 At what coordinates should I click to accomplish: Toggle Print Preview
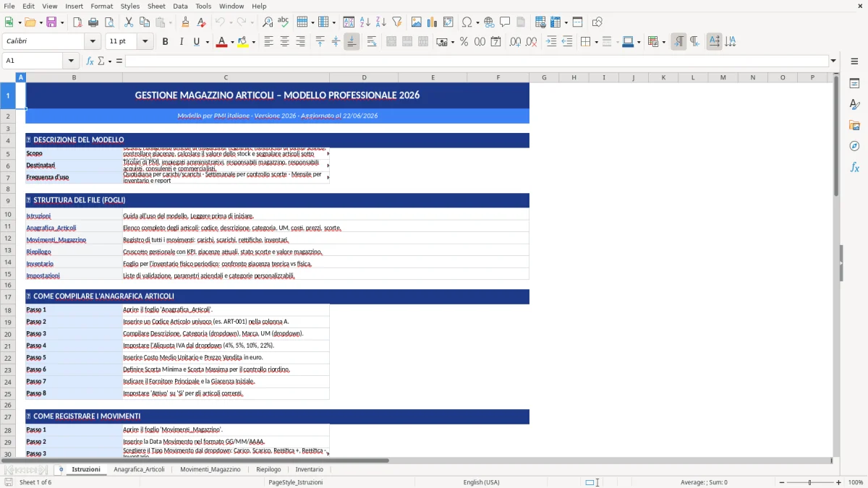tap(108, 22)
